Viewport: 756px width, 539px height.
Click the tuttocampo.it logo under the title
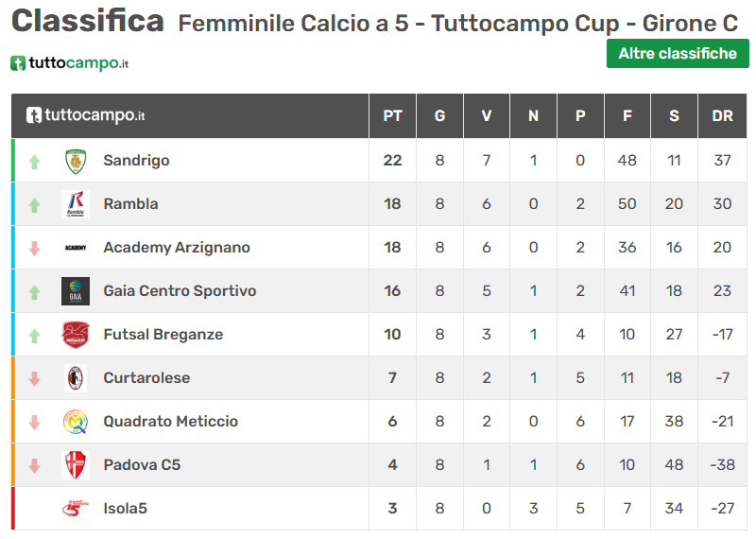point(70,63)
